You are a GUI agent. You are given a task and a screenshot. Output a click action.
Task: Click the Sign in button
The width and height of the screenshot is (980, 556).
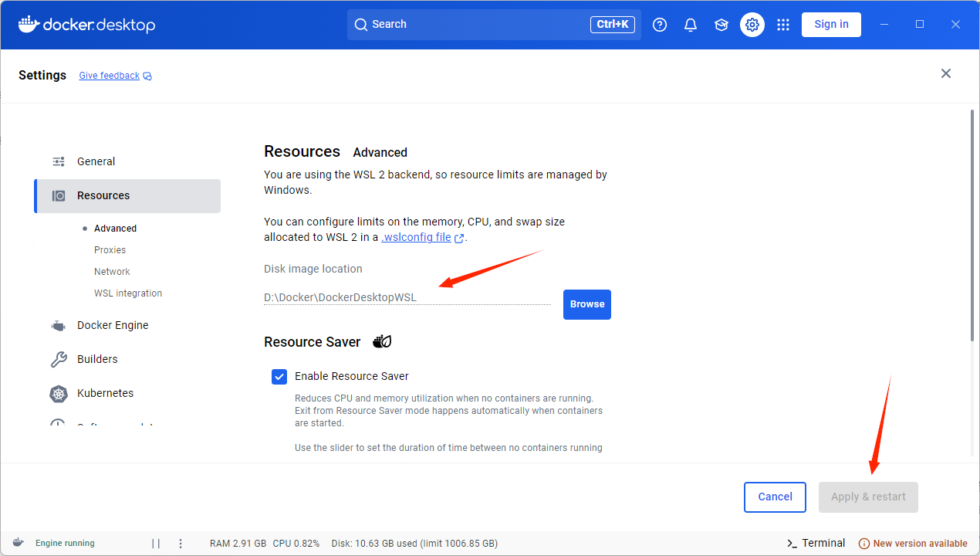coord(831,25)
